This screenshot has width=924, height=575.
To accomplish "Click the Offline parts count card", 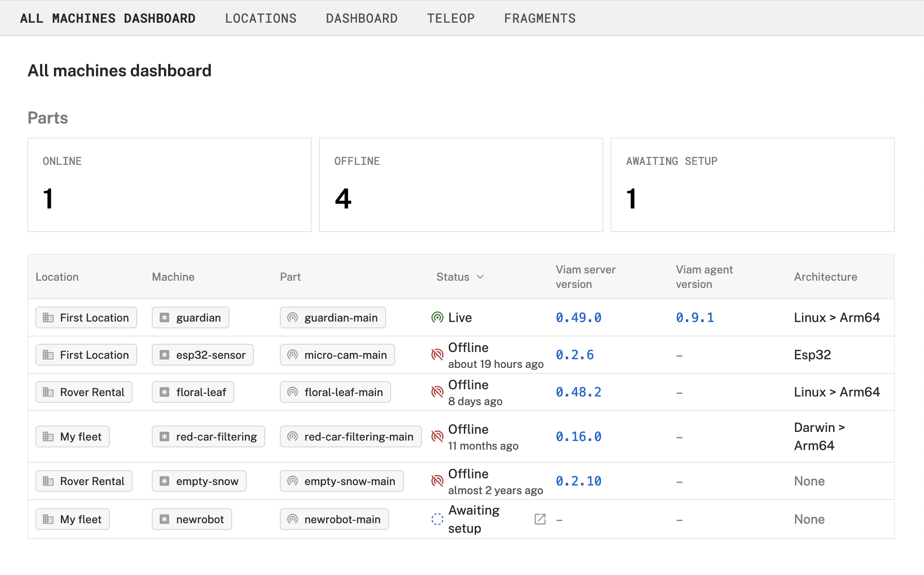I will click(x=461, y=185).
